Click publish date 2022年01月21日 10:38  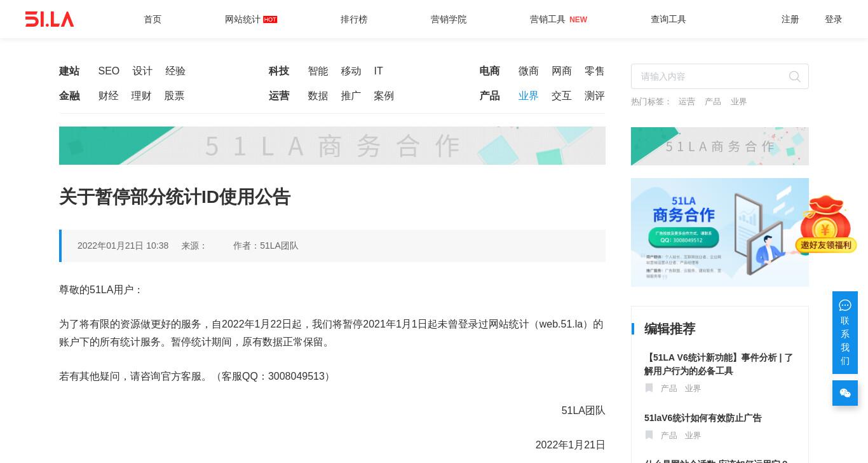[x=123, y=245]
